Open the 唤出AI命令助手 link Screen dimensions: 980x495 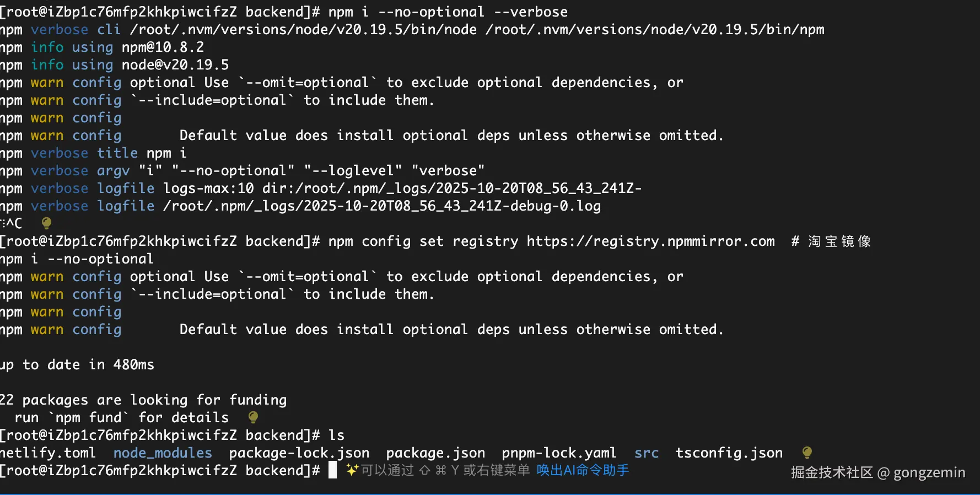pos(583,470)
